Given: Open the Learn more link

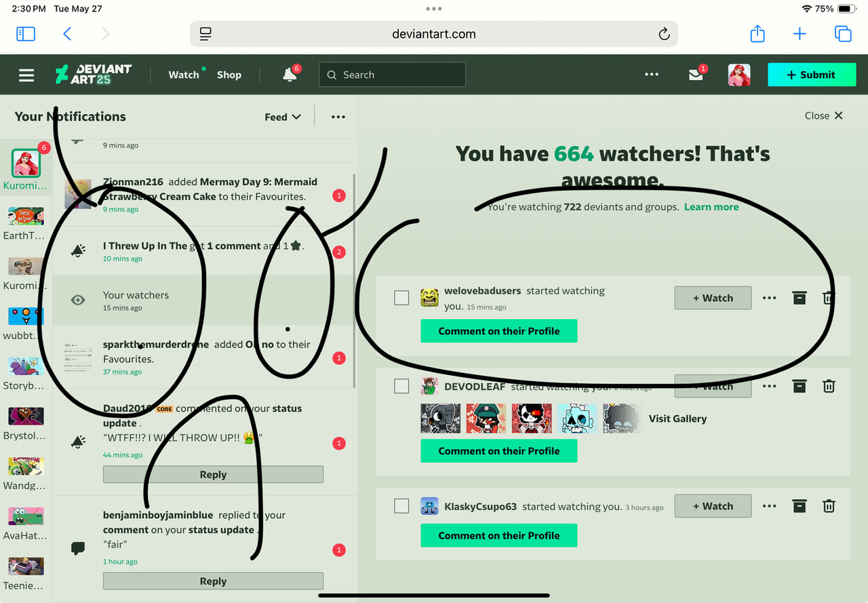Looking at the screenshot, I should (711, 207).
